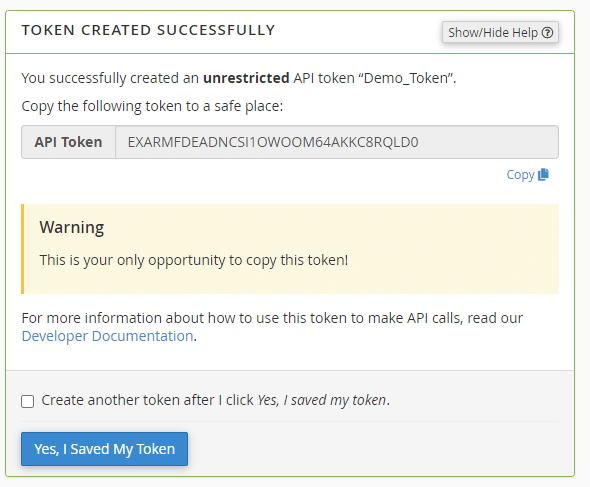Click the yellow warning border stripe

(23, 249)
